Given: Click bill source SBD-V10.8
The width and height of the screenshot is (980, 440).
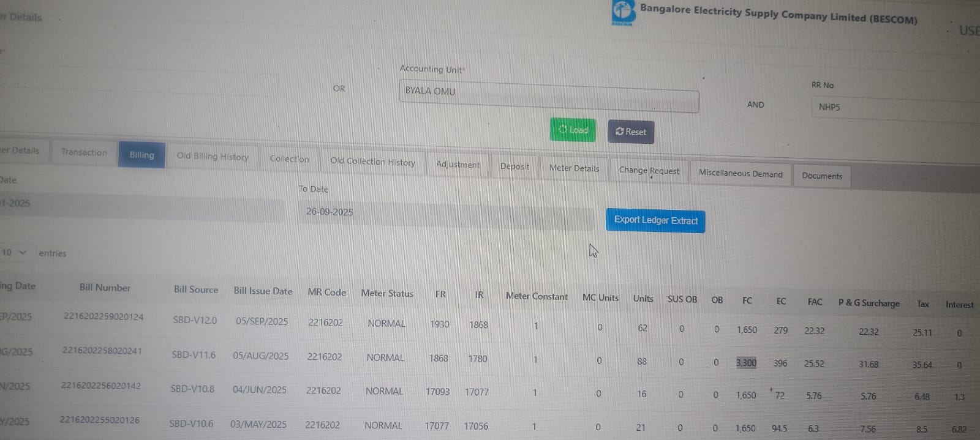Looking at the screenshot, I should click(192, 389).
